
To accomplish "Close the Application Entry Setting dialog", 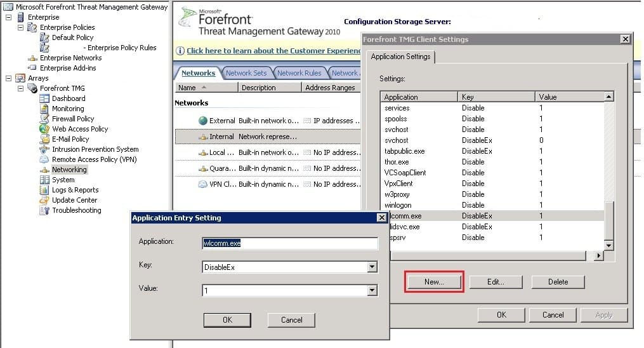I will 381,218.
